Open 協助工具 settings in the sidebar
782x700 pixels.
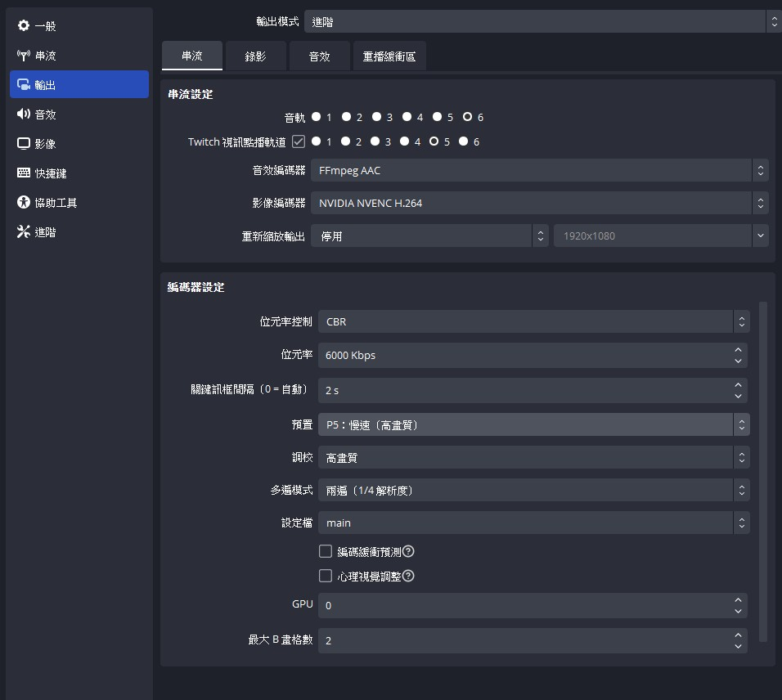(x=79, y=202)
